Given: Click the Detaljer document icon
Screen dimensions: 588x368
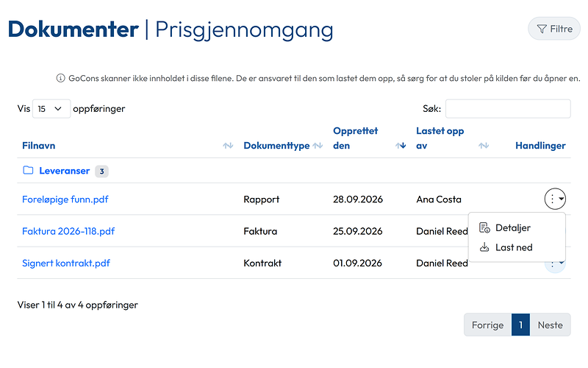Looking at the screenshot, I should [x=484, y=227].
